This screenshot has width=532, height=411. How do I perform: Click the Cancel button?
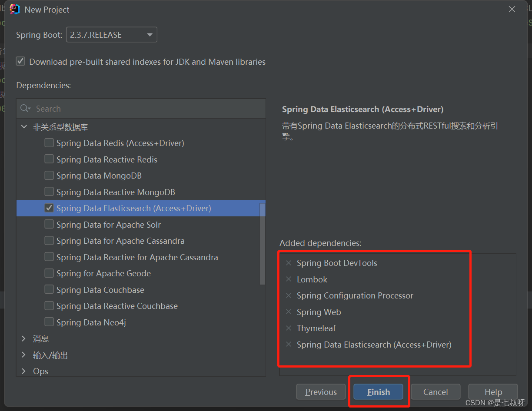click(x=436, y=392)
